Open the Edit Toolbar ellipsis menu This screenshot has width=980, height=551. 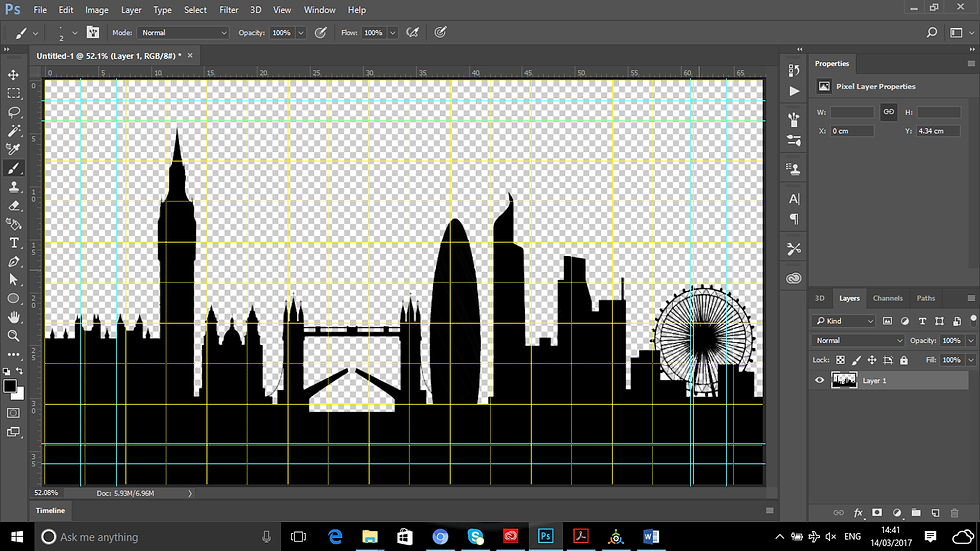point(13,354)
